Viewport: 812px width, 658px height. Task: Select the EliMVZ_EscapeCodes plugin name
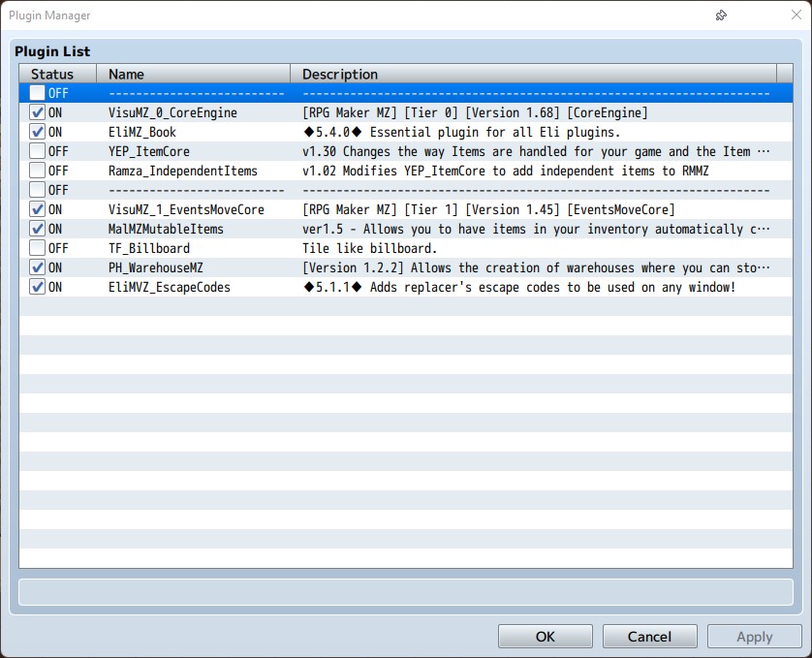pos(170,287)
